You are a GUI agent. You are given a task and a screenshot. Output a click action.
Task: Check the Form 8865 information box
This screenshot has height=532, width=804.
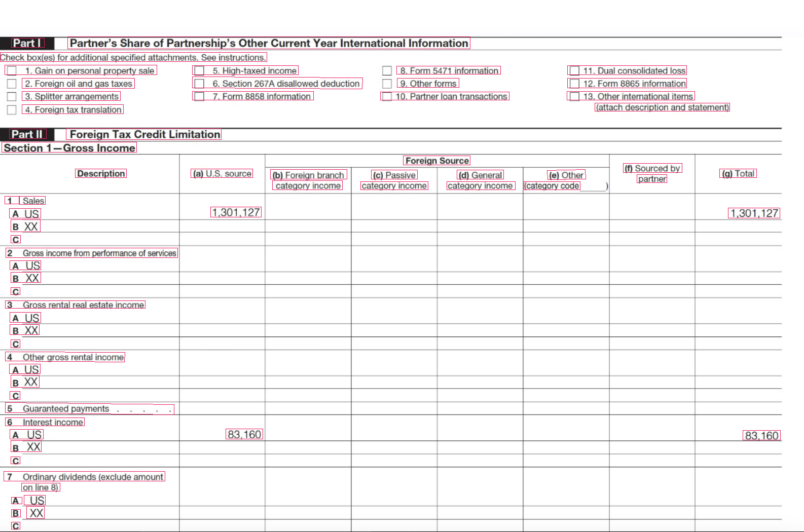click(574, 84)
